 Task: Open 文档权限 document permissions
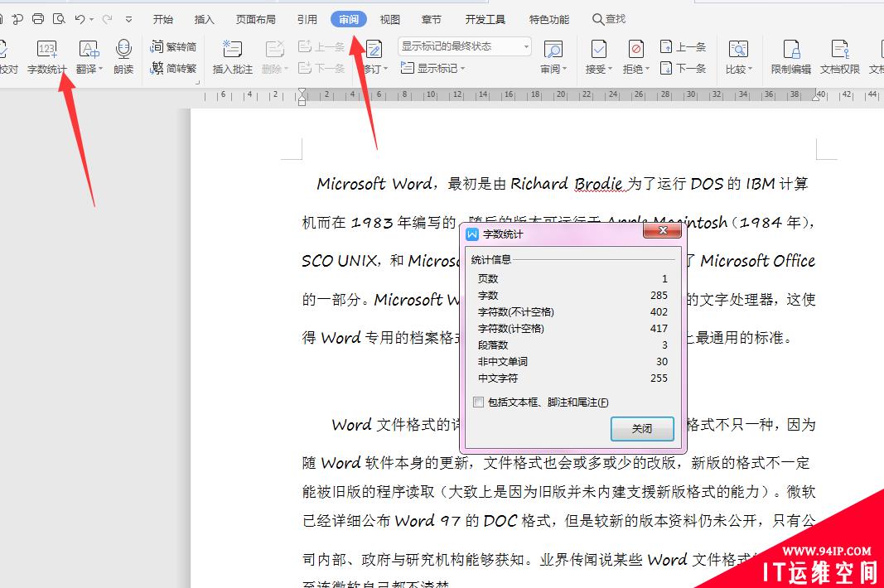tap(839, 57)
